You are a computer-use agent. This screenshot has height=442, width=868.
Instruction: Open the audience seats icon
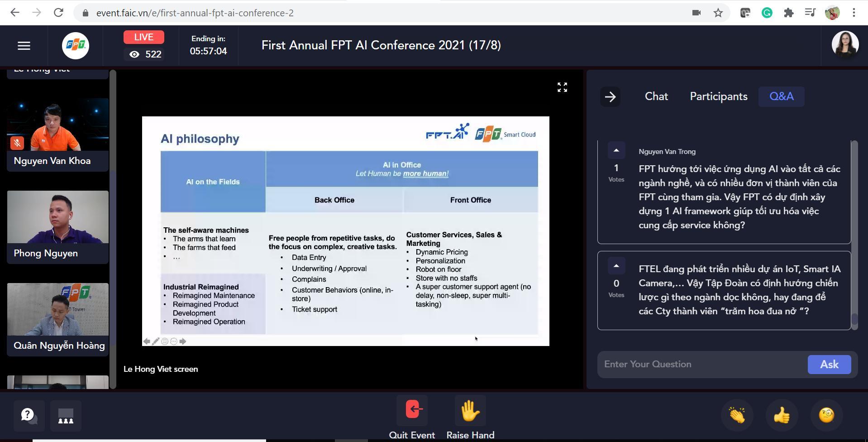pos(66,415)
